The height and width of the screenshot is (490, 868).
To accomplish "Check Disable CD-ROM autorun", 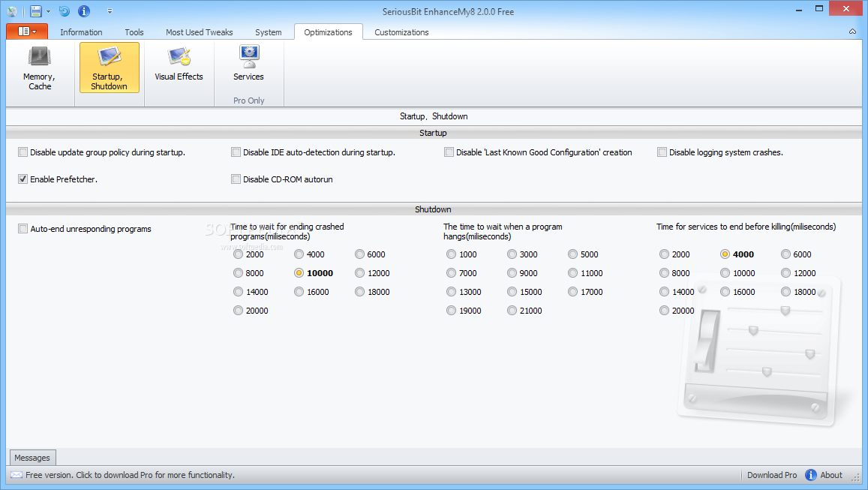I will (236, 179).
